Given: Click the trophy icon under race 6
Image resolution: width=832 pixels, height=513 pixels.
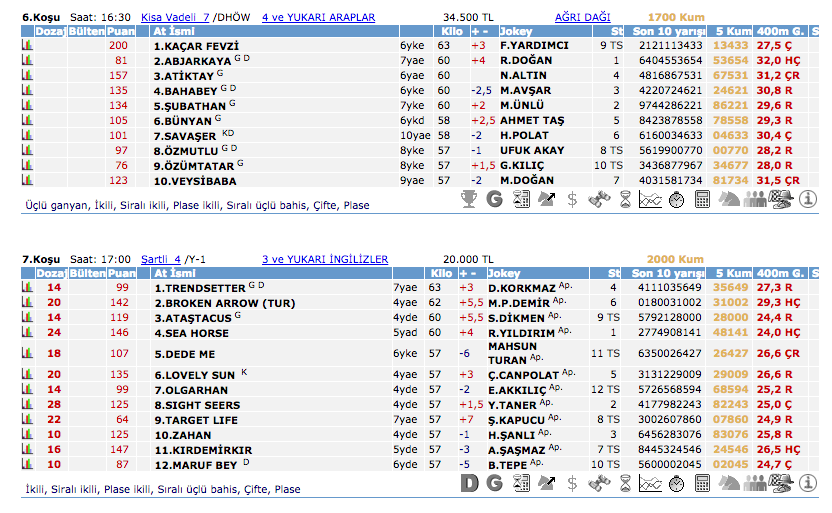Looking at the screenshot, I should tap(468, 198).
